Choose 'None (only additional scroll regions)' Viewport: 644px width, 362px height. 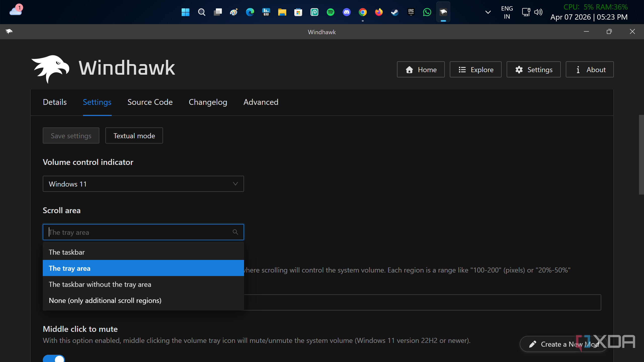coord(143,300)
